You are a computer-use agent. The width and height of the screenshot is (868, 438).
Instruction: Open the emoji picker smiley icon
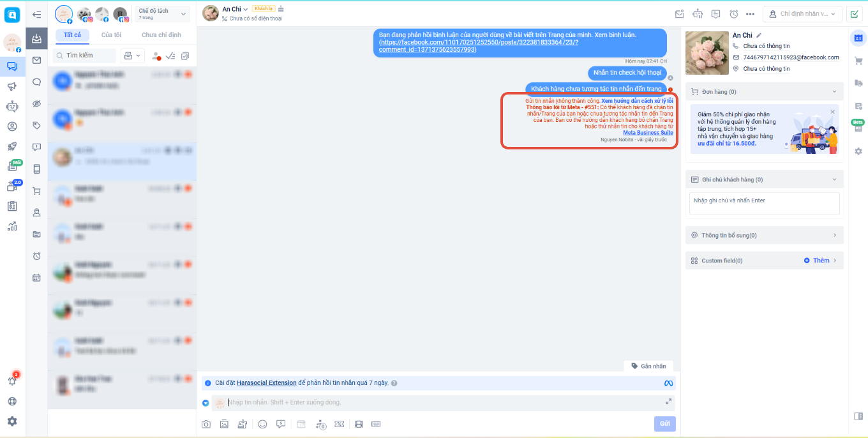point(262,424)
